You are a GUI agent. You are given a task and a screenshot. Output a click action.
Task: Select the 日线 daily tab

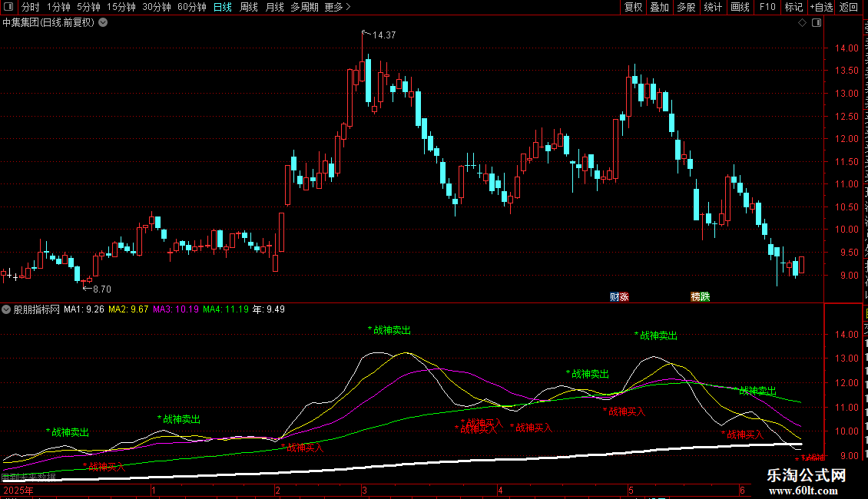coord(223,7)
